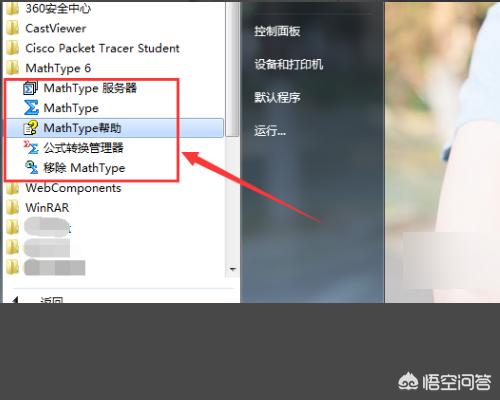Click the 移除 MathType uninstall icon

point(31,167)
